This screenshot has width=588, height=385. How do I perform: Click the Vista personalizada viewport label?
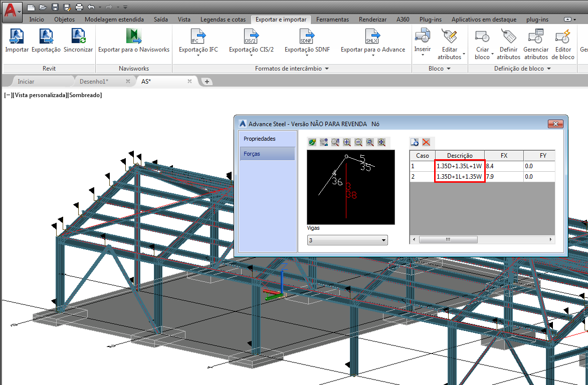click(x=40, y=95)
